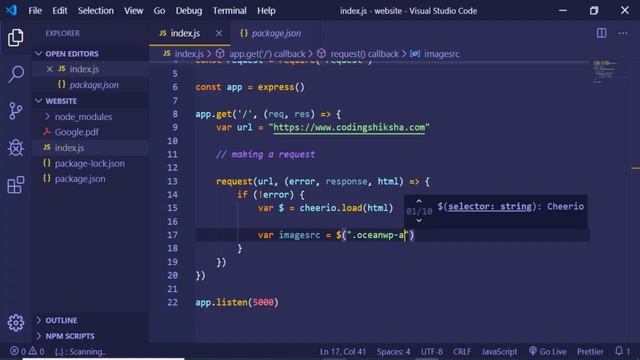Open Google.pdf in the file tree

click(77, 132)
